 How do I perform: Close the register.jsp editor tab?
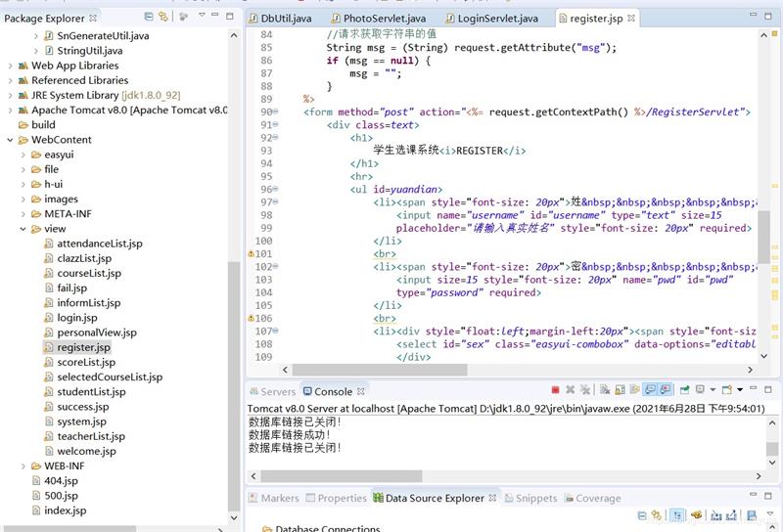click(x=631, y=18)
